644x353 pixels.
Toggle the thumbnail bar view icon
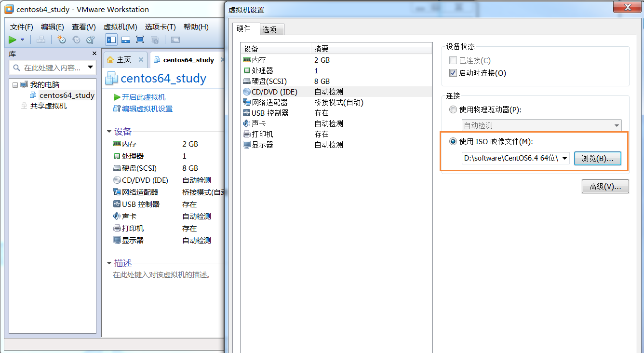pyautogui.click(x=125, y=40)
